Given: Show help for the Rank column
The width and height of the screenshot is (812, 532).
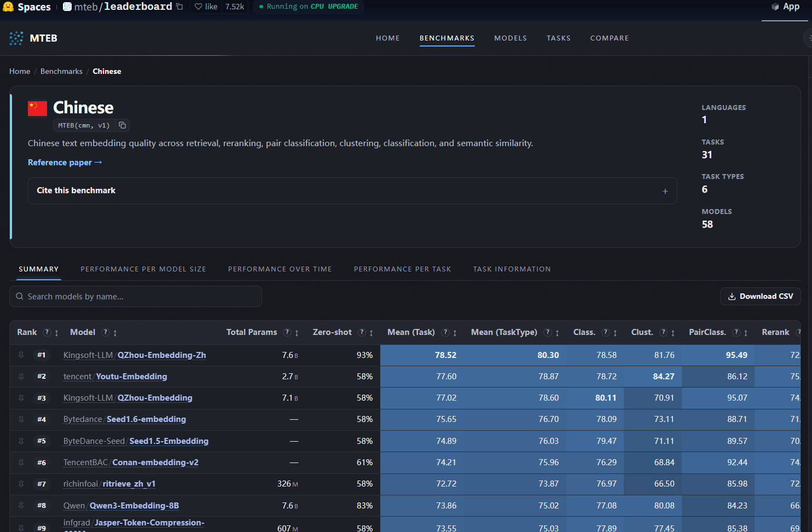Looking at the screenshot, I should click(x=47, y=332).
